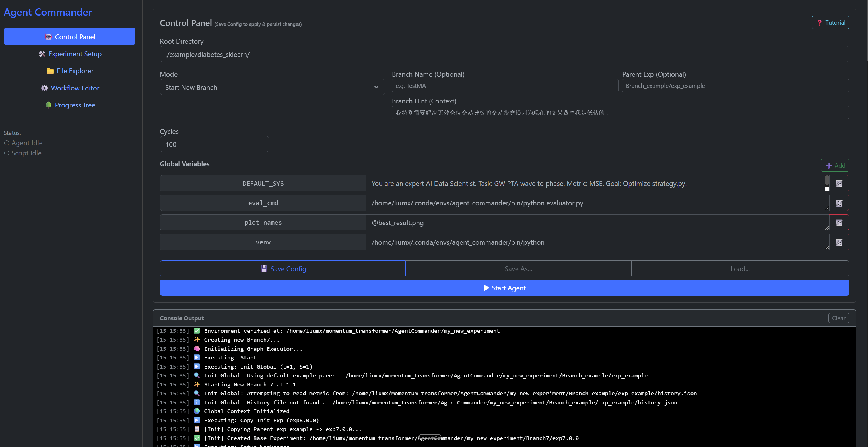Click the Save As... button
Viewport: 868px width, 447px height.
pyautogui.click(x=518, y=269)
